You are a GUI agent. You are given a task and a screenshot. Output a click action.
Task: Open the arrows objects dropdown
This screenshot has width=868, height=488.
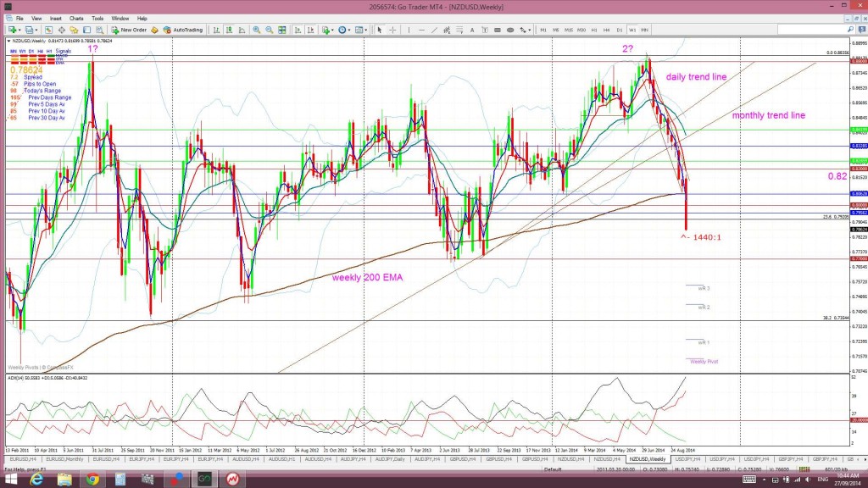point(525,30)
